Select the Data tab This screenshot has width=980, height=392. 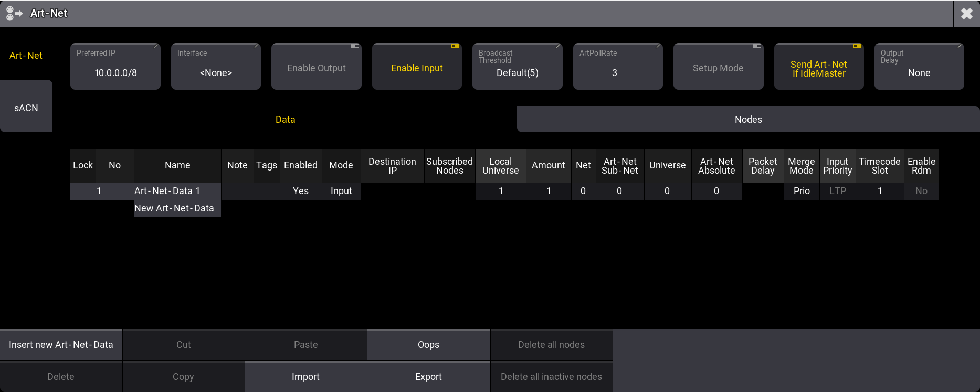(285, 120)
